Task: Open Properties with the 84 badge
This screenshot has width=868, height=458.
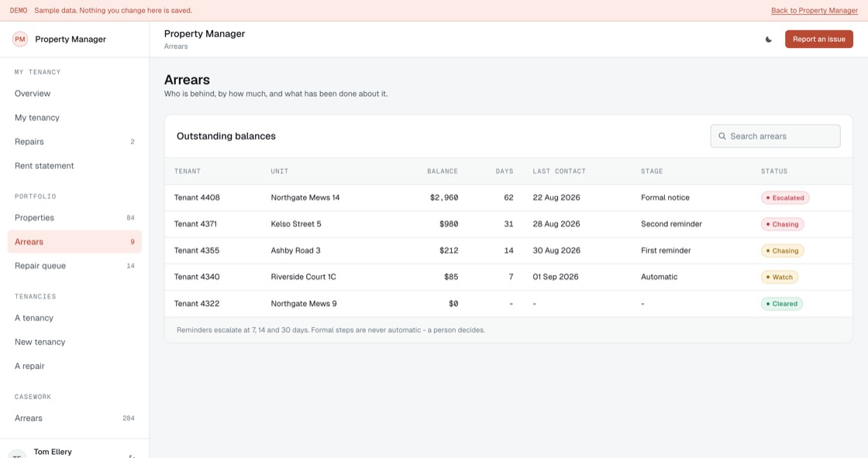Action: click(74, 218)
